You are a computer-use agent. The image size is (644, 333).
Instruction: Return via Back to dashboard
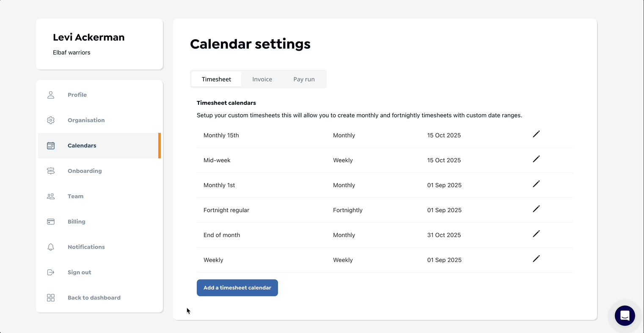94,298
